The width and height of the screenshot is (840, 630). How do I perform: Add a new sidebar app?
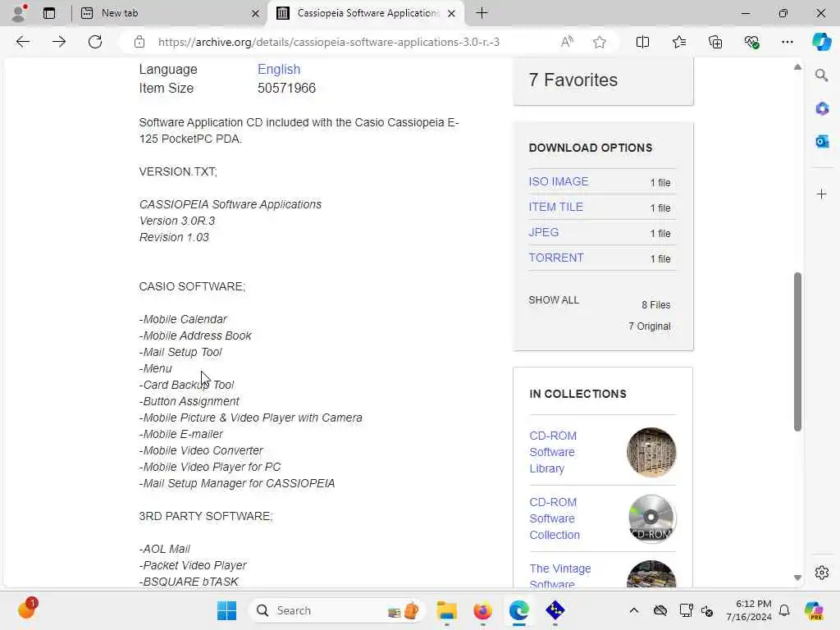point(821,194)
